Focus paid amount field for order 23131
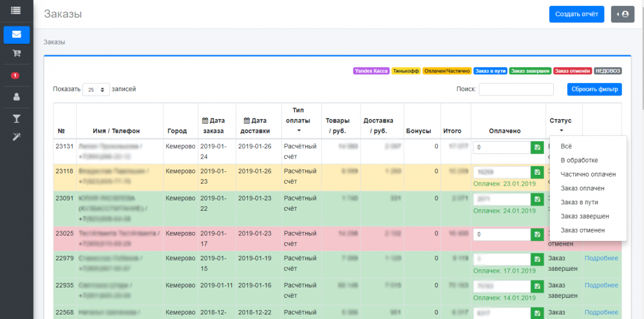The image size is (644, 319). [x=502, y=148]
